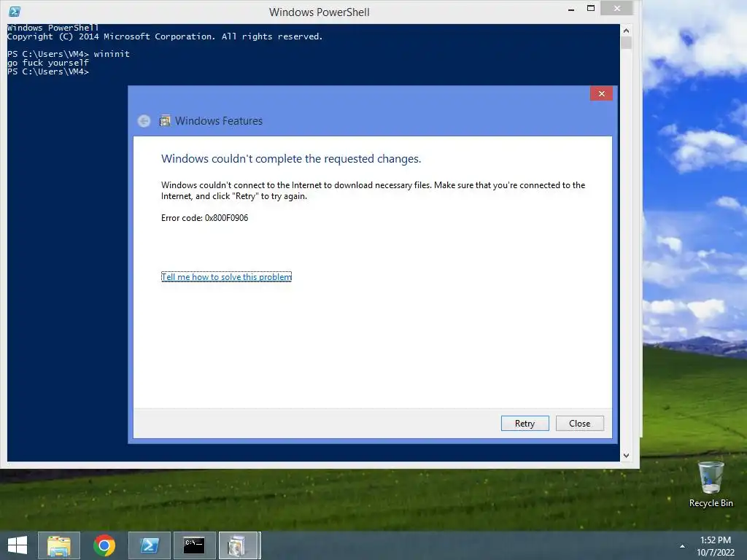
Task: Open the Command Prompt taskbar icon
Action: (x=194, y=545)
